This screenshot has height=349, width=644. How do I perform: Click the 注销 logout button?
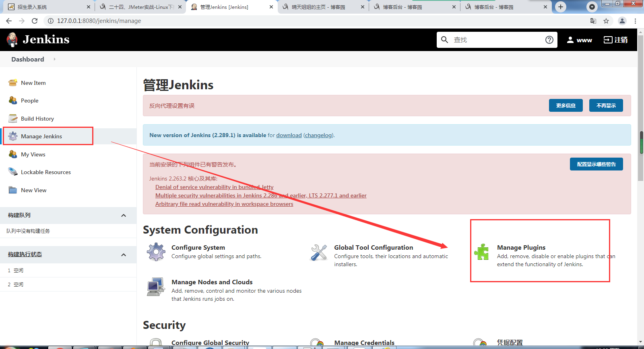(x=615, y=40)
